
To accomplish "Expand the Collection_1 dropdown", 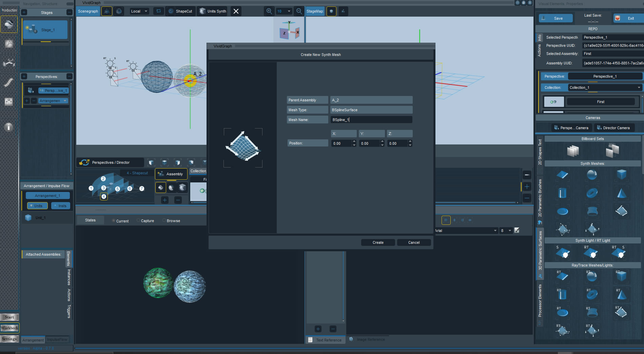I will 605,87.
